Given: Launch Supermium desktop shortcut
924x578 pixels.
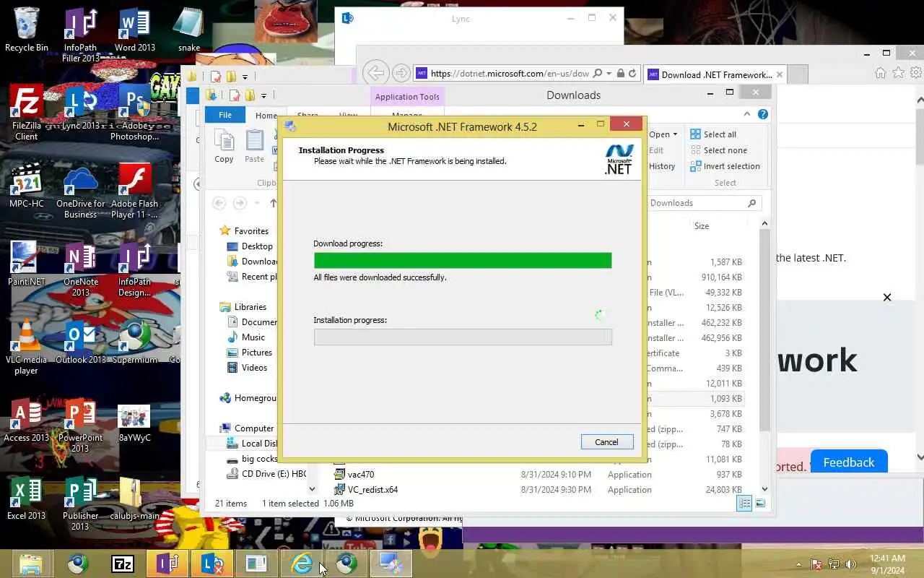Looking at the screenshot, I should pyautogui.click(x=135, y=342).
